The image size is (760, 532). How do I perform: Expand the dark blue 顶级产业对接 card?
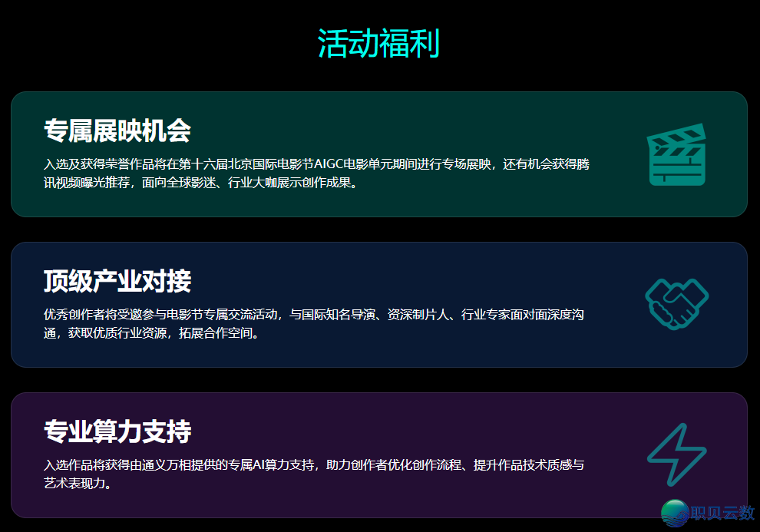point(380,303)
